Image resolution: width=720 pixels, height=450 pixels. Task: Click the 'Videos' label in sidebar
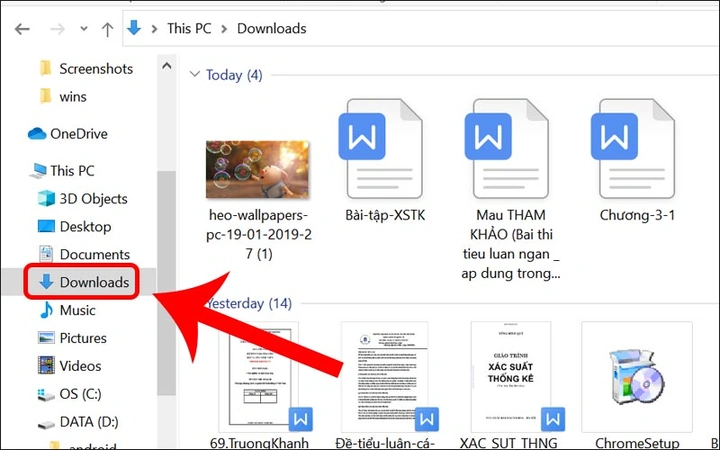pos(80,366)
